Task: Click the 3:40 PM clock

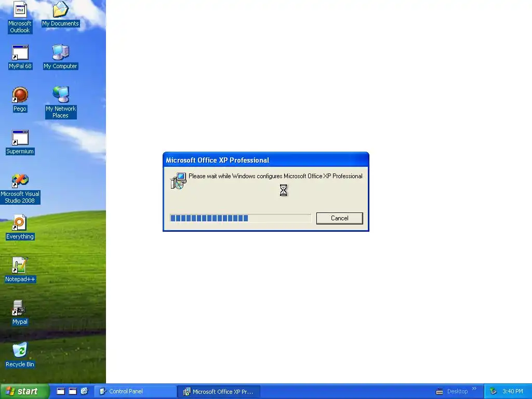Action: (x=513, y=391)
